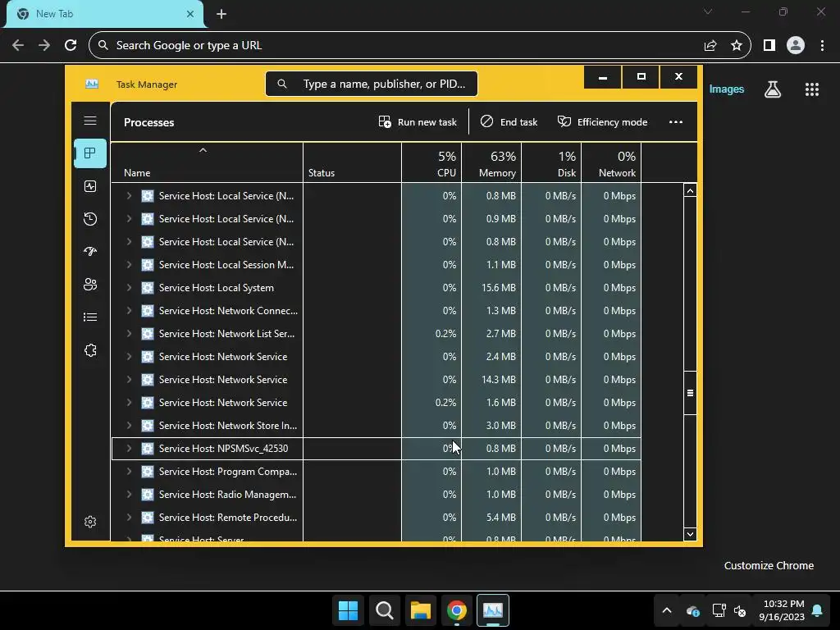Expand Service Host: Local System row
The image size is (840, 630).
129,288
